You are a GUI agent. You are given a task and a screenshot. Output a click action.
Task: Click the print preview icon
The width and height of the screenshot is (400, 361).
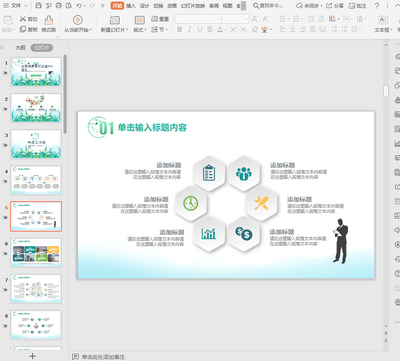tap(69, 6)
